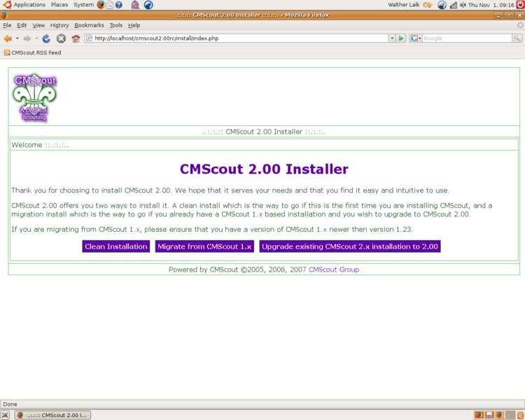
Task: Launch Firefox from the top panel icon
Action: pos(100,5)
